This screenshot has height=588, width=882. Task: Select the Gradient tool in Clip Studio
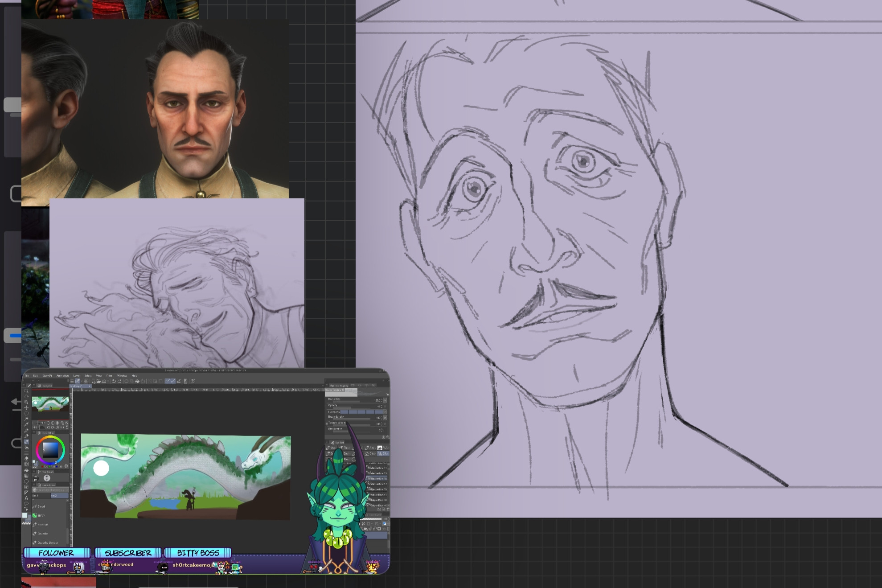(26, 476)
